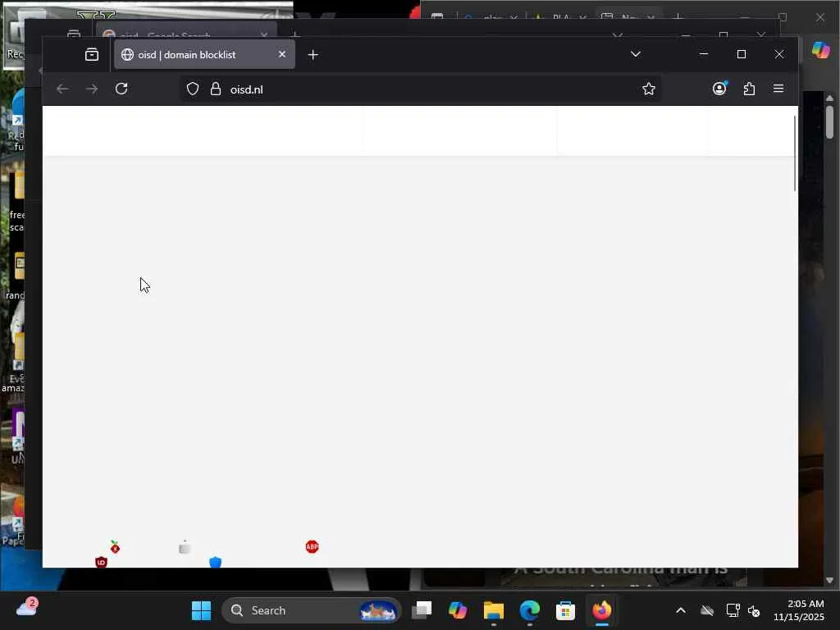
Task: Open Task View from the taskbar
Action: [422, 610]
